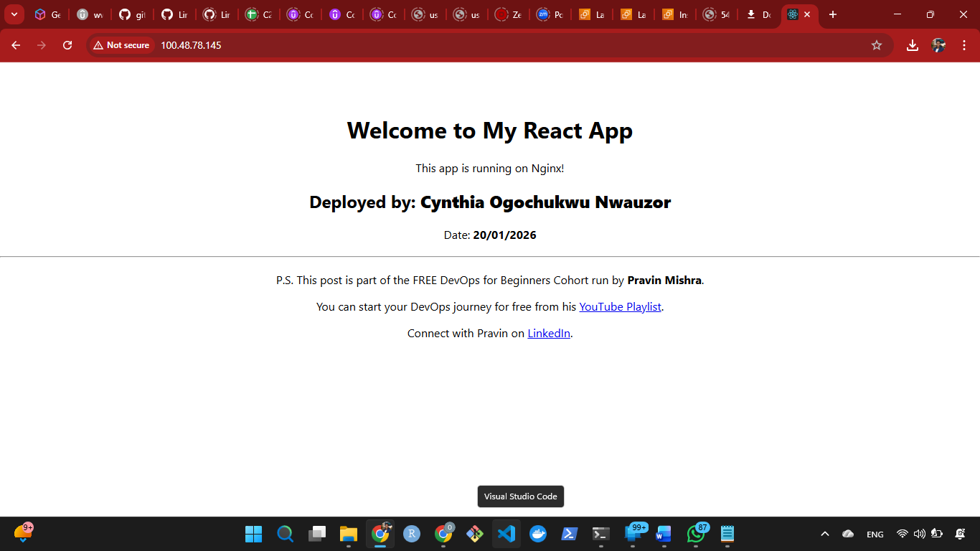
Task: Switch to the 54 tab
Action: click(717, 14)
